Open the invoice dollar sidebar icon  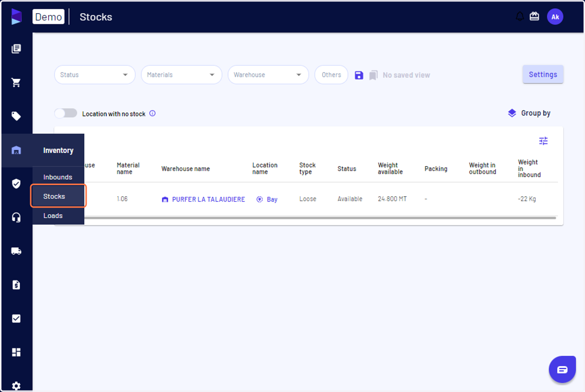[x=16, y=285]
